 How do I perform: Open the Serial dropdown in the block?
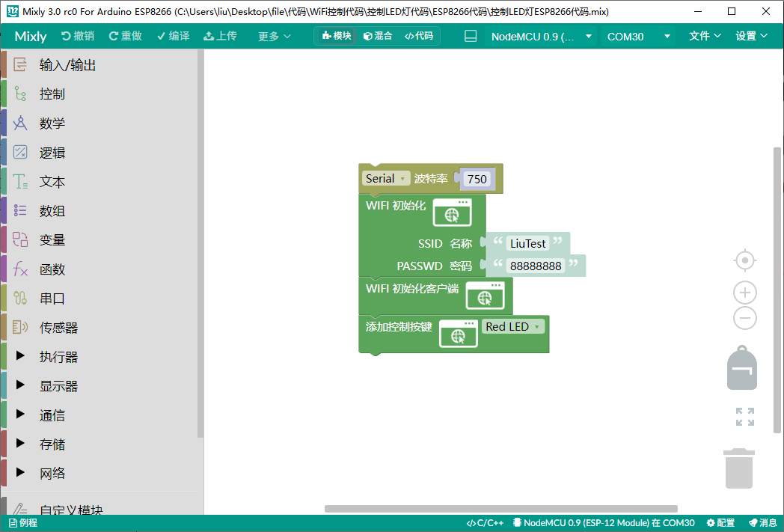(x=385, y=179)
